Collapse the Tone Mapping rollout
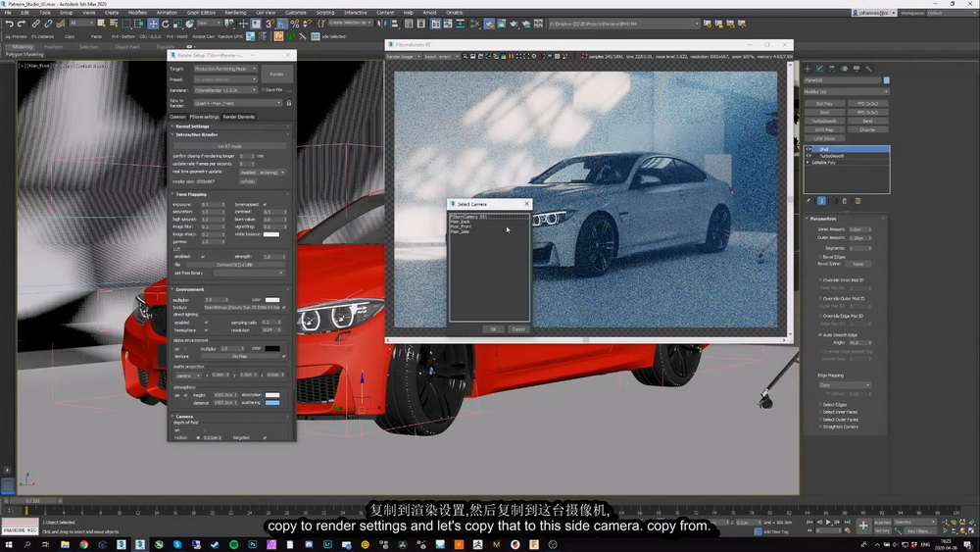980x552 pixels. click(x=191, y=194)
